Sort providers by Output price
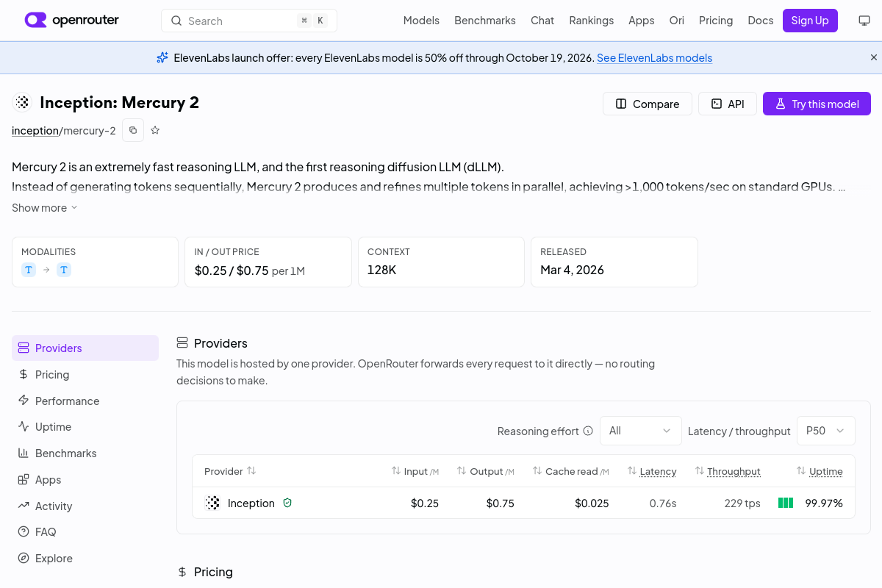 click(x=486, y=471)
